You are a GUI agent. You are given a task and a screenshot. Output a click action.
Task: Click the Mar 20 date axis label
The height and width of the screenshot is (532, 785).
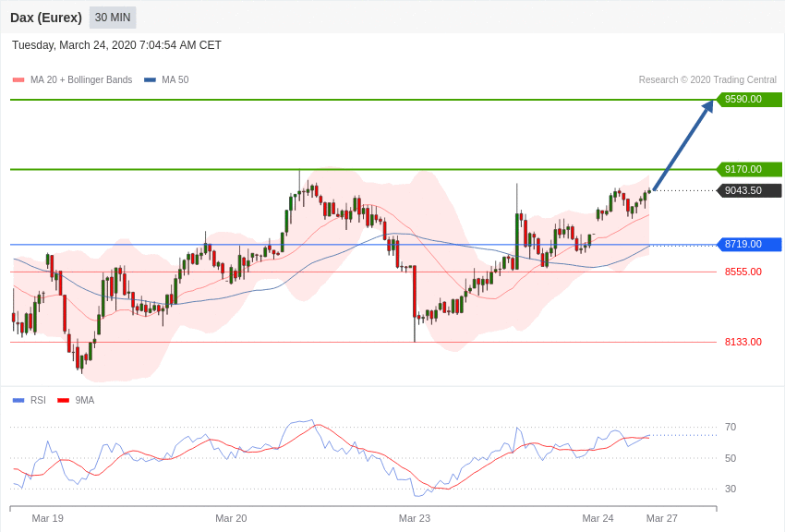231,518
